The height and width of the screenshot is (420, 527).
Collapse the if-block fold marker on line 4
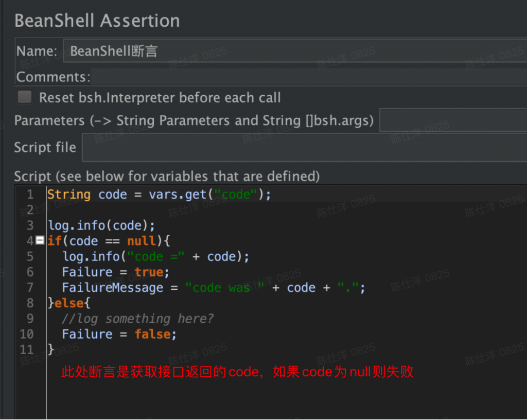point(40,241)
